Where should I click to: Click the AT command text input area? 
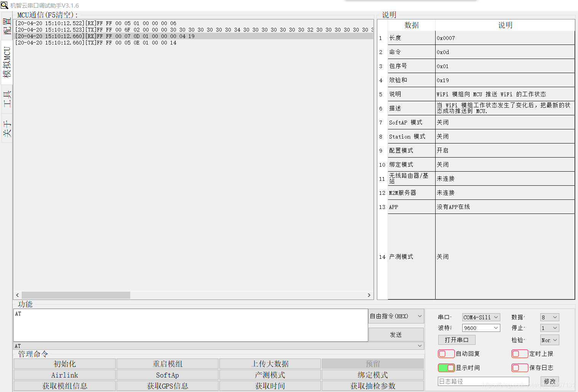190,325
